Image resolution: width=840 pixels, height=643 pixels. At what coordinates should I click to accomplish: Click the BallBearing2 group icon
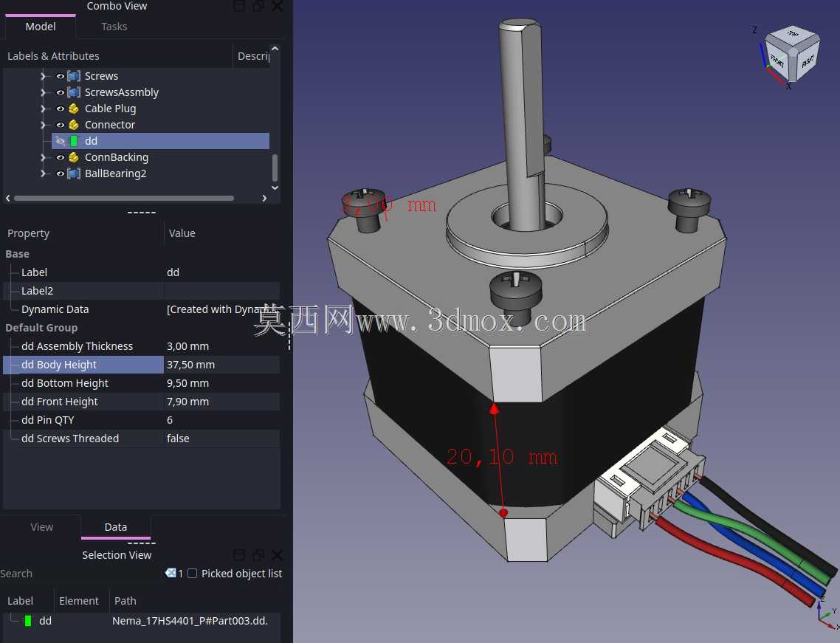74,173
